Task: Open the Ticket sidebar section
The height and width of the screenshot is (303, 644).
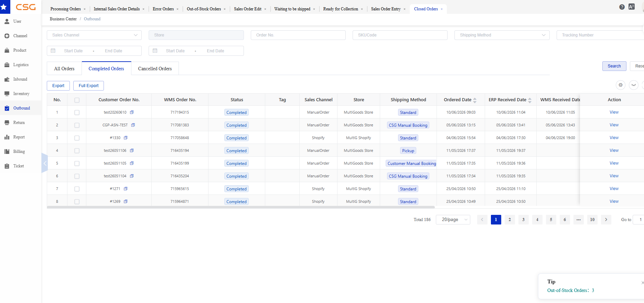Action: point(19,166)
